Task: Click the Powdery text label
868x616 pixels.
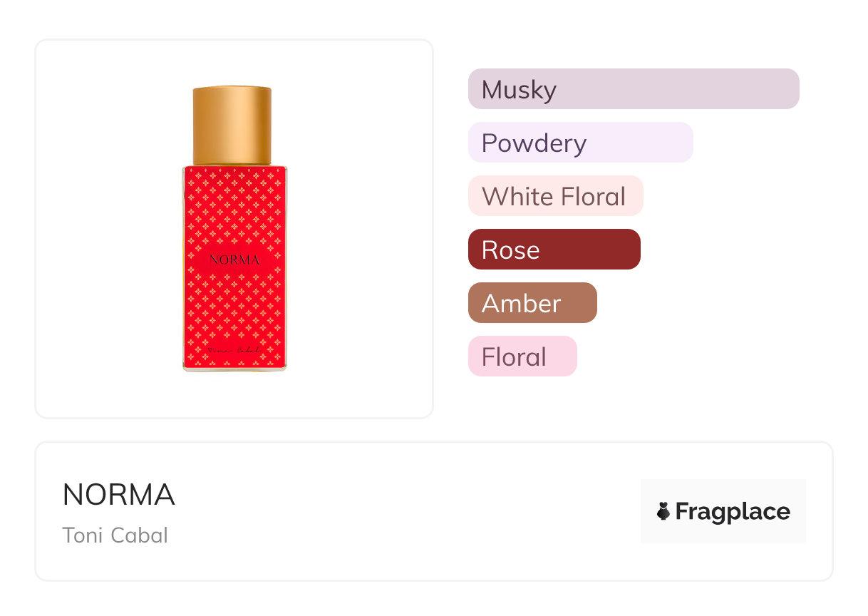Action: click(x=534, y=143)
